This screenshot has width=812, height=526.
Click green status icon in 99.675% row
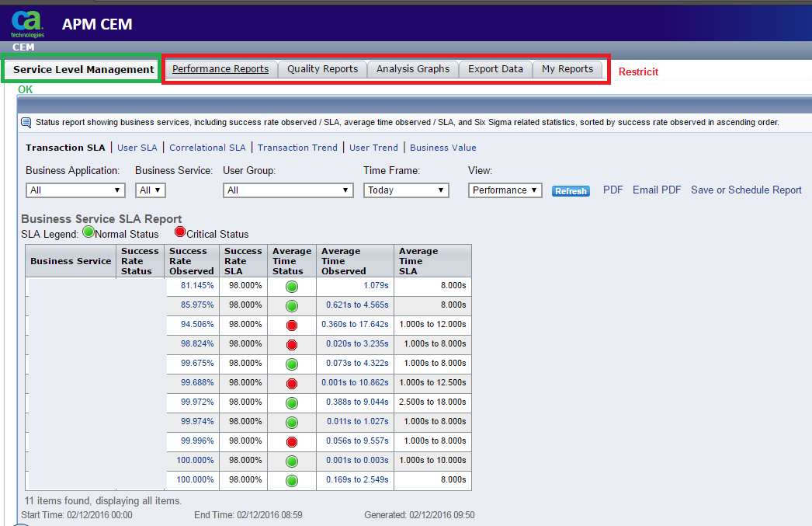coord(292,364)
